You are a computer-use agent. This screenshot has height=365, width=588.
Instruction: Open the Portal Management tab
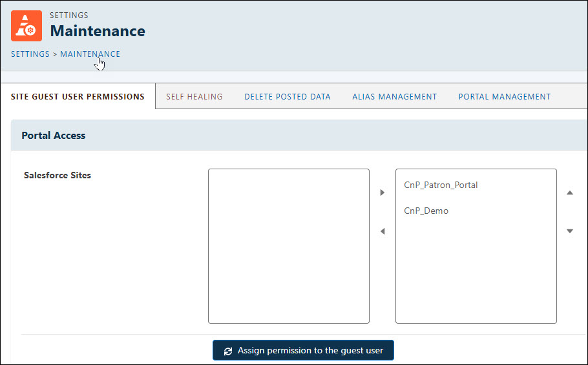pyautogui.click(x=505, y=97)
